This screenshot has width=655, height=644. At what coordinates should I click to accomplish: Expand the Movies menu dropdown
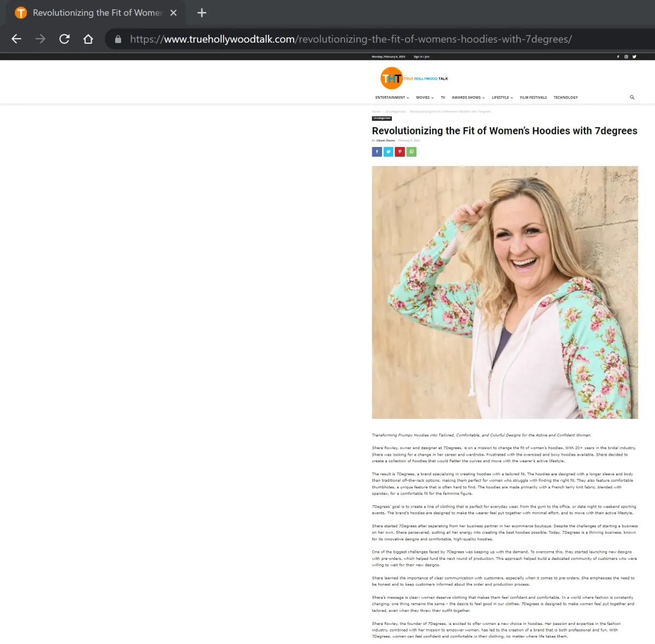425,98
